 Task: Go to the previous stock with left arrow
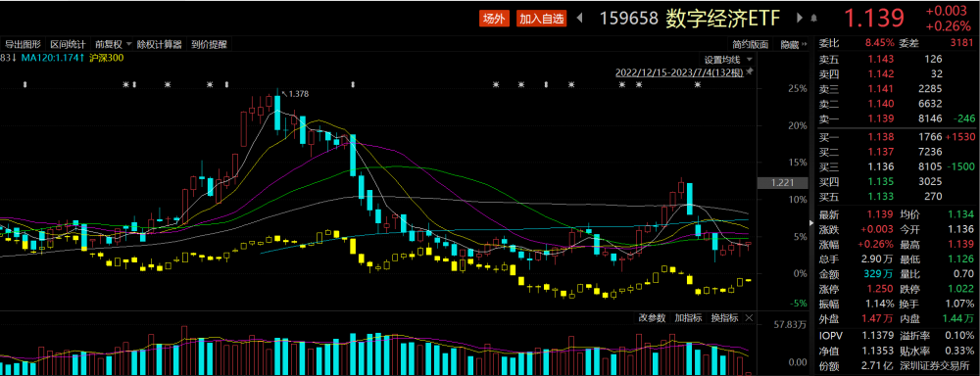579,19
